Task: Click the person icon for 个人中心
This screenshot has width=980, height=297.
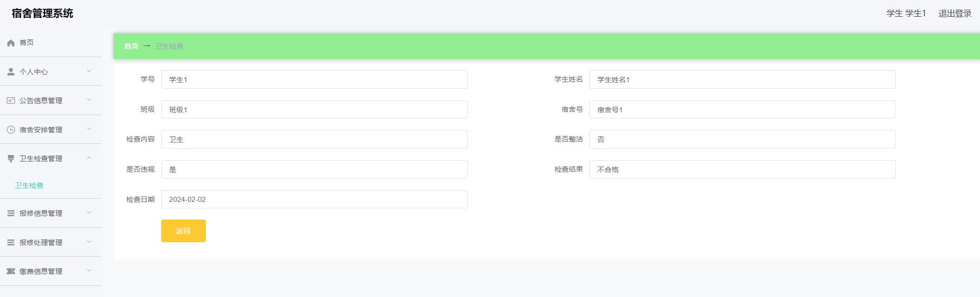Action: click(11, 72)
